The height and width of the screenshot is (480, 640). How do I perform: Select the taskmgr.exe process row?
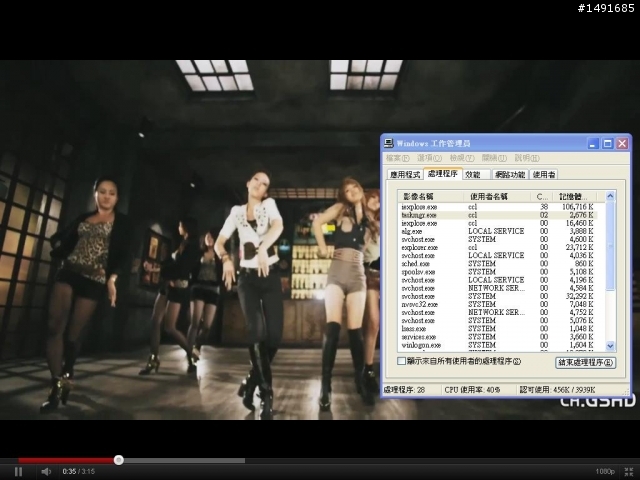pyautogui.click(x=498, y=215)
